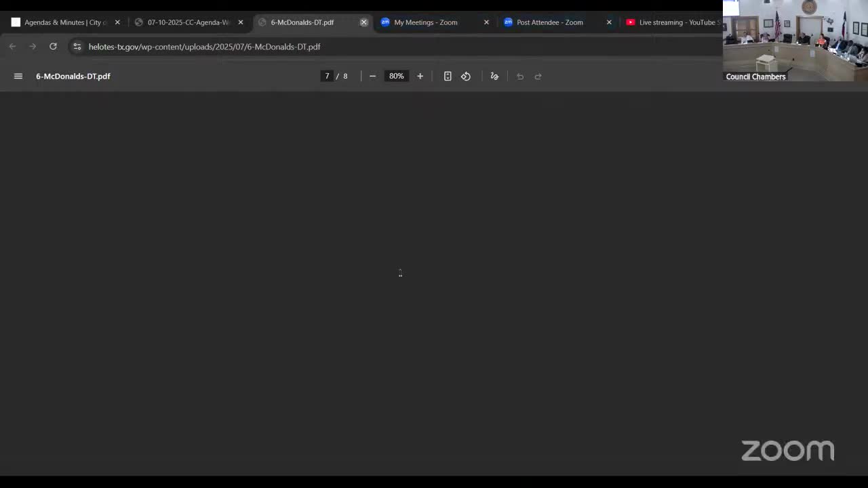Screen dimensions: 868x488
Task: Go forward in browser history
Action: (x=33, y=47)
